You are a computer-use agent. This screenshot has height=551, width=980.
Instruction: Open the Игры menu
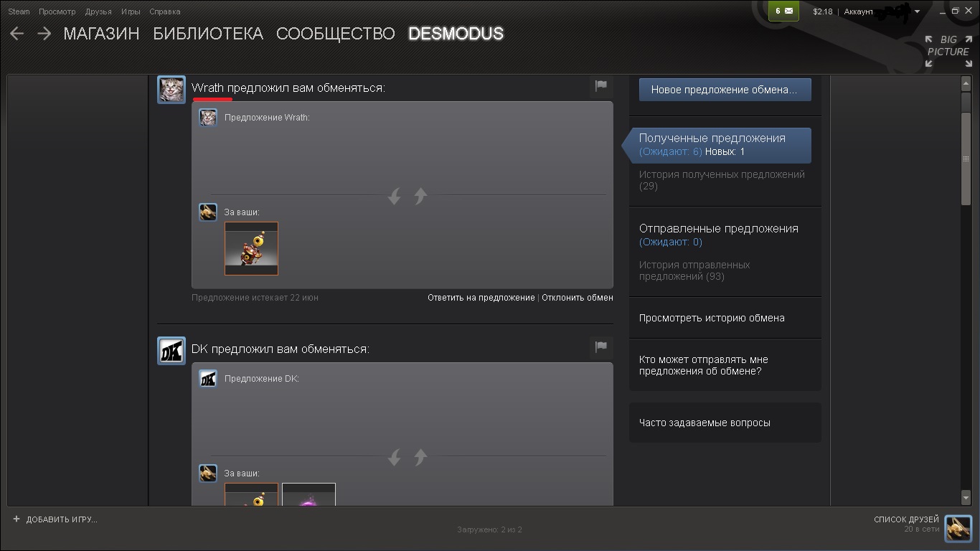pos(131,11)
